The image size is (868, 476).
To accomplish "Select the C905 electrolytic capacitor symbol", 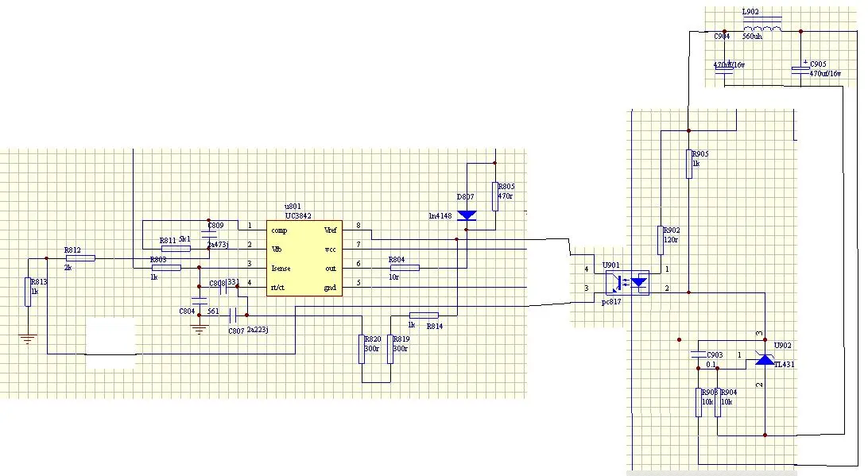I will click(x=800, y=68).
